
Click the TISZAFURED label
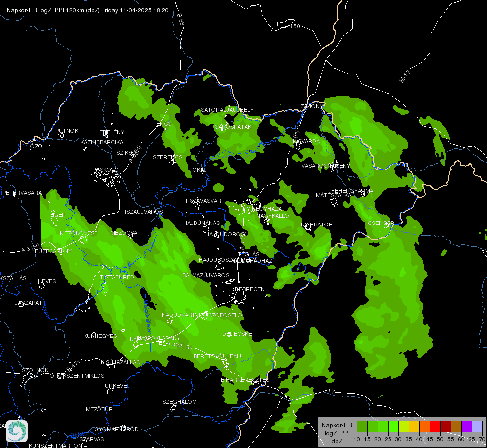[117, 277]
